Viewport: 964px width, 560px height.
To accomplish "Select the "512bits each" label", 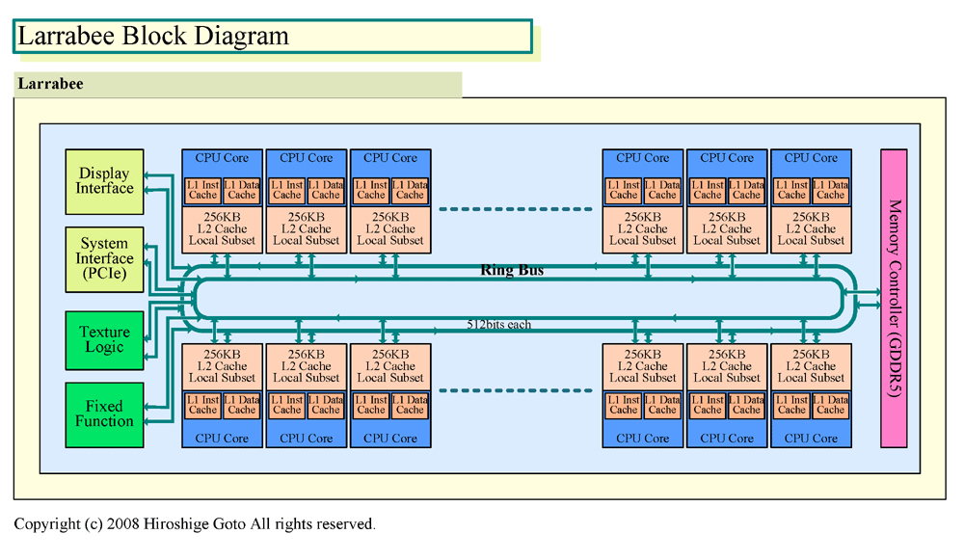I will [498, 324].
